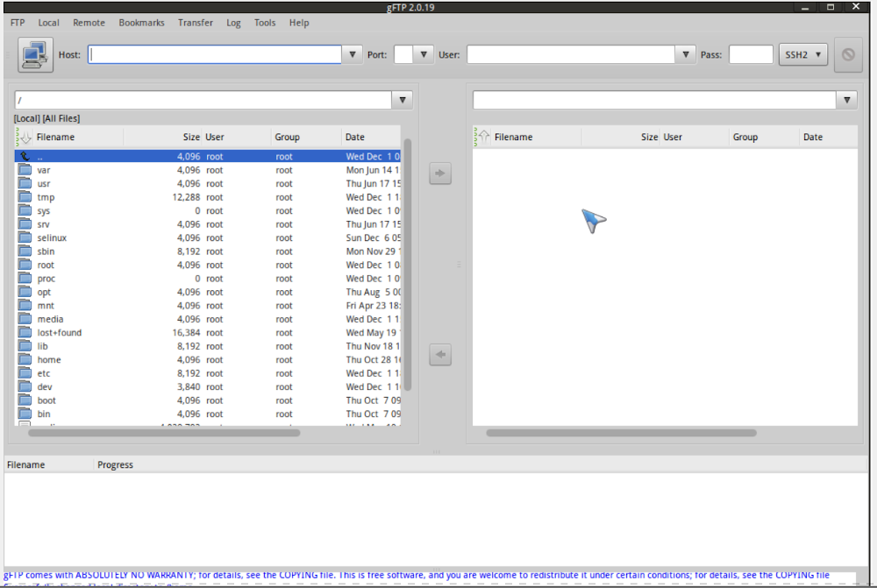
Task: Focus the User input field
Action: point(571,55)
